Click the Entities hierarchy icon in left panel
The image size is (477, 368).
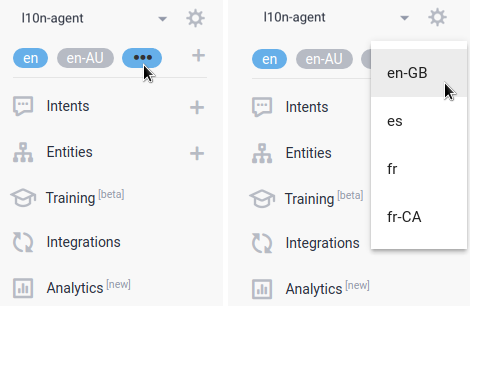click(23, 152)
